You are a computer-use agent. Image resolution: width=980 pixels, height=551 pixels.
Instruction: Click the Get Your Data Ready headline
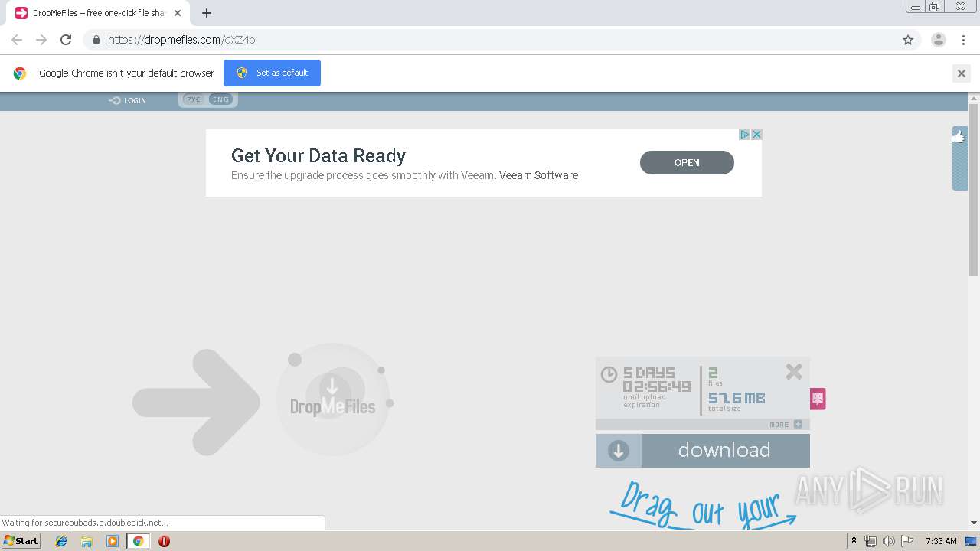pos(318,156)
